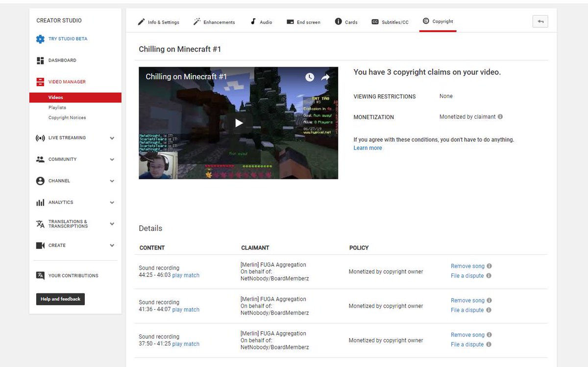Expand the Live Streaming section chevron
The height and width of the screenshot is (367, 588).
click(x=112, y=138)
